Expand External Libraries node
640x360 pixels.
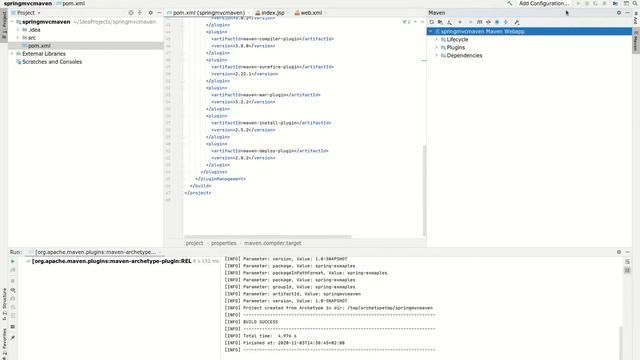[x=12, y=53]
